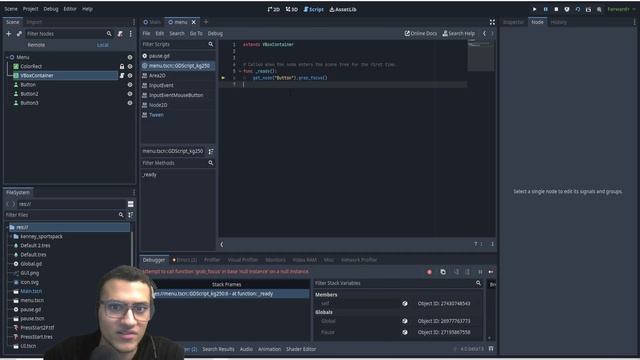Viewport: 640px width, 360px height.
Task: Open Scene dock extra options menu
Action: coord(131,33)
